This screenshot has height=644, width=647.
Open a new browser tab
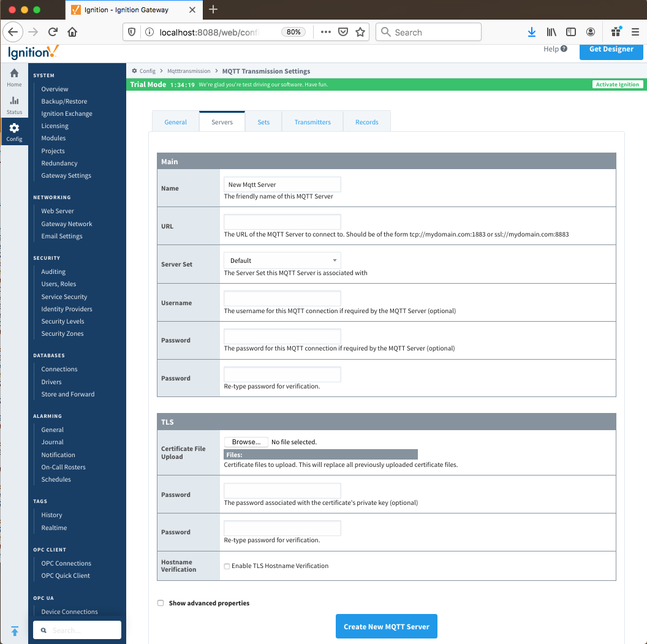[213, 9]
